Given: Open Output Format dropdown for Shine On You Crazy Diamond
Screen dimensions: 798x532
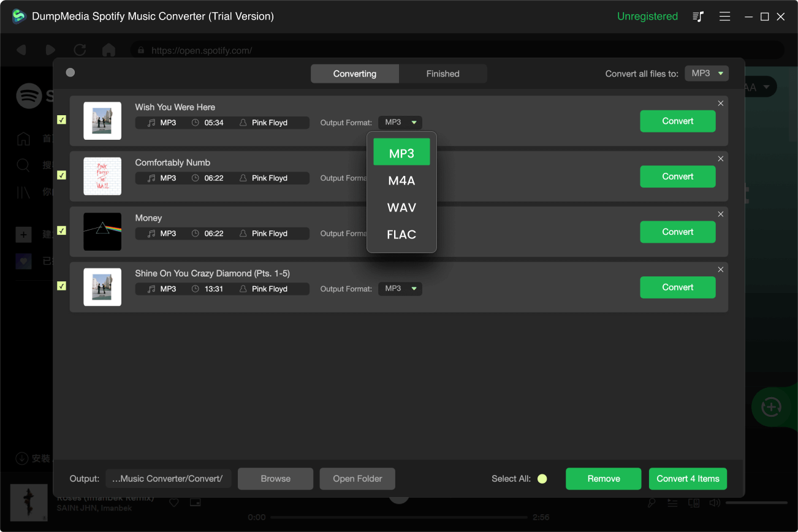Looking at the screenshot, I should click(400, 289).
